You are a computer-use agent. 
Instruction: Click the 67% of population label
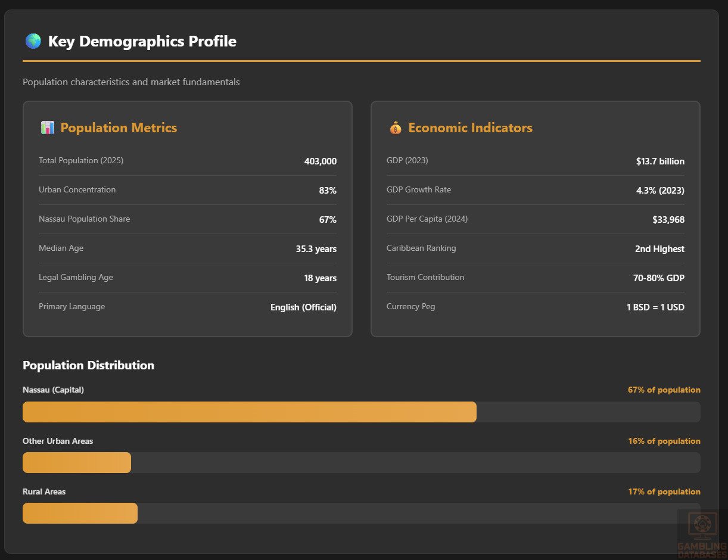(664, 390)
